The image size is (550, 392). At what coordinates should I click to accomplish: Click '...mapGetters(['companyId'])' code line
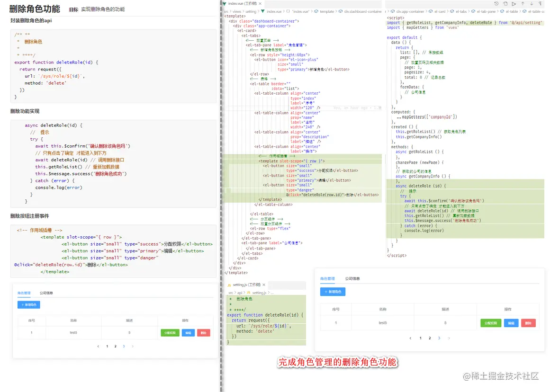pos(426,117)
